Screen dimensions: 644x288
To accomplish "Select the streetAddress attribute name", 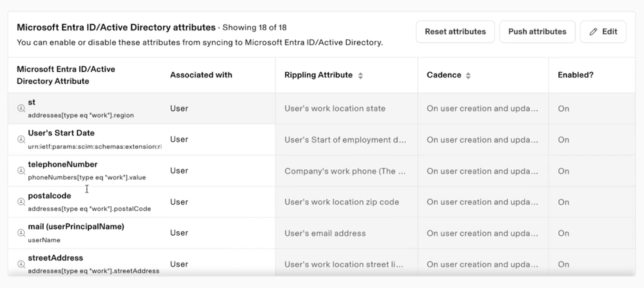I will (x=55, y=258).
